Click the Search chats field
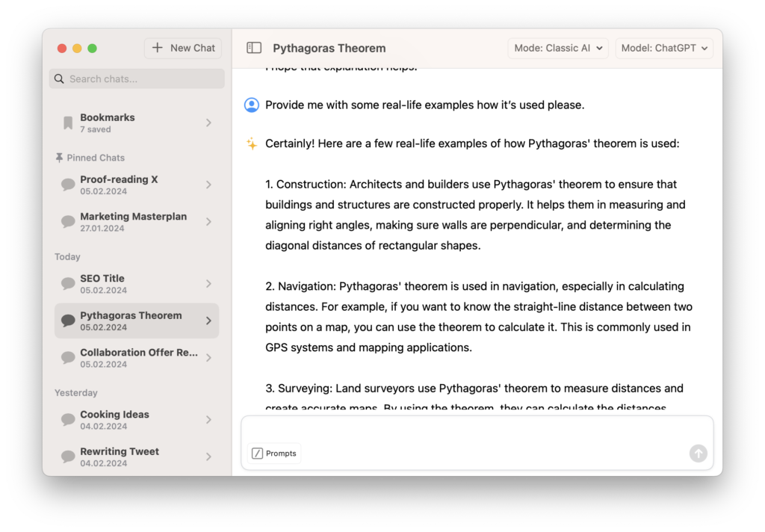This screenshot has height=532, width=765. (137, 78)
